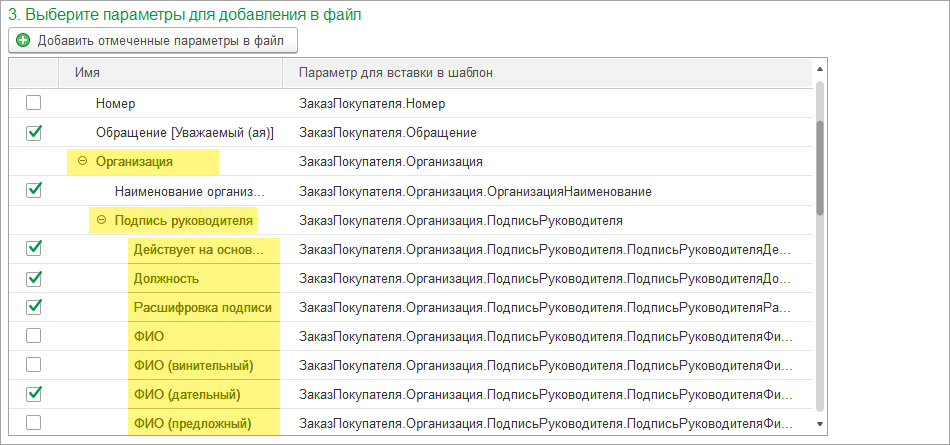Enable the ФИО row checkbox
This screenshot has height=445, width=950.
[34, 335]
